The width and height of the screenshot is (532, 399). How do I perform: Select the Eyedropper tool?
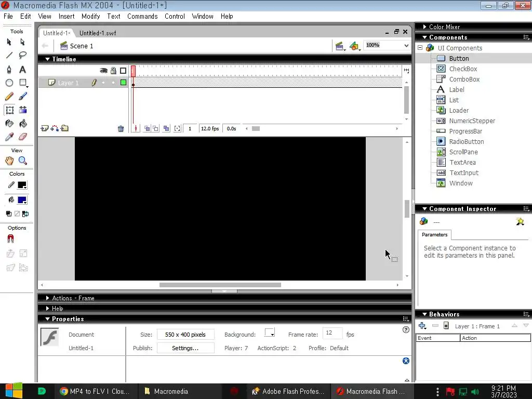(x=9, y=137)
